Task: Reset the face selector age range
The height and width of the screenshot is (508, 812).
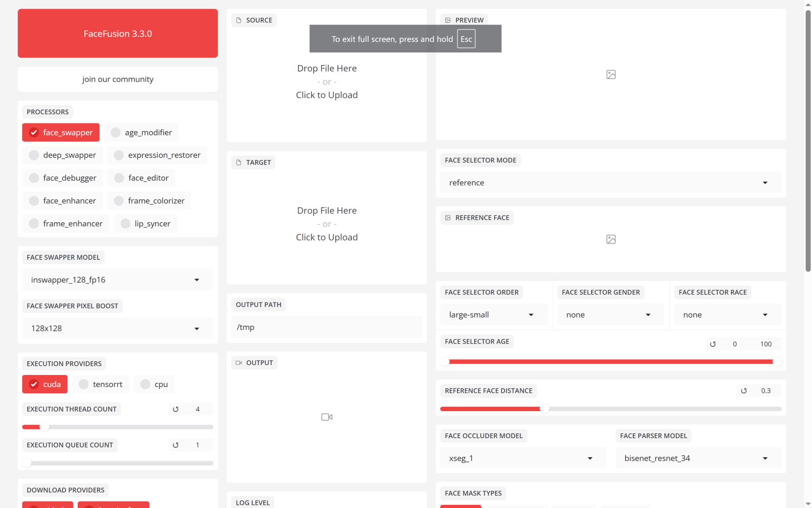Action: [x=712, y=344]
